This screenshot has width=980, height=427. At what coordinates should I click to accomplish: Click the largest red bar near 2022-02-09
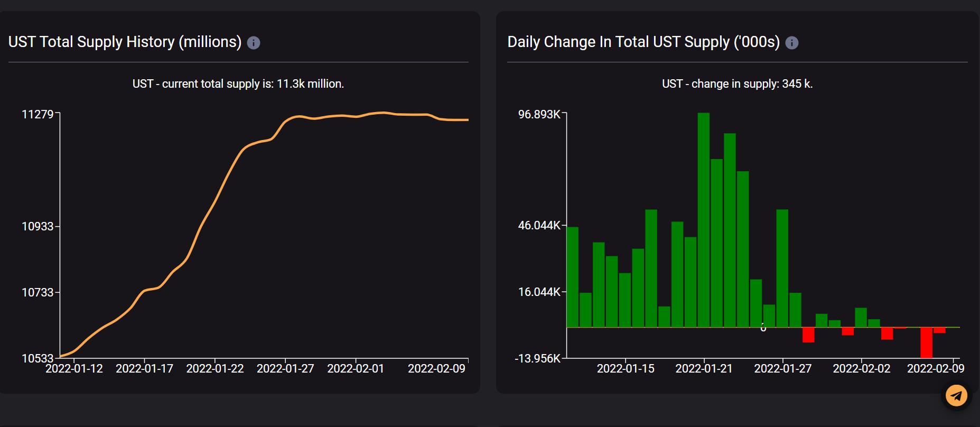tap(926, 342)
